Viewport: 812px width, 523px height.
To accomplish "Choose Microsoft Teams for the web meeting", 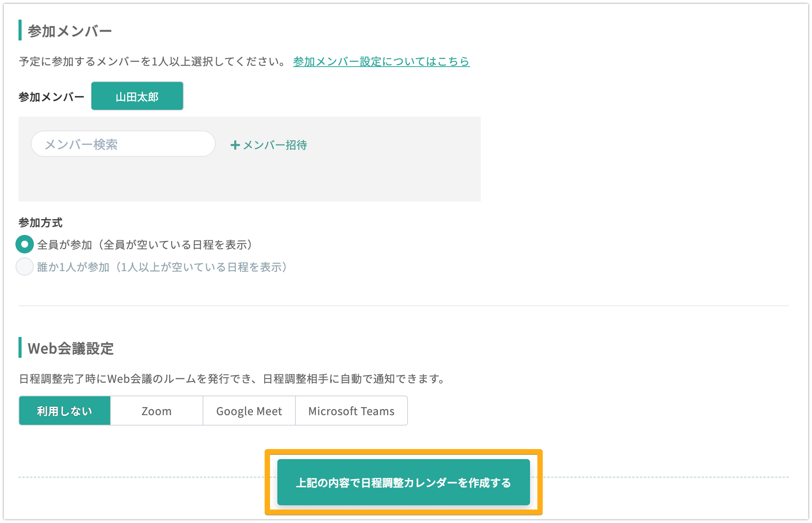I will 351,411.
